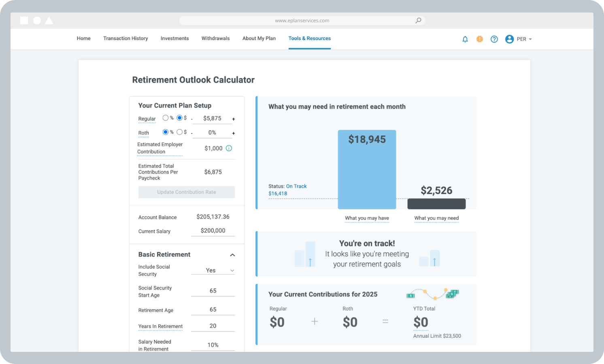Open the notifications bell icon
This screenshot has height=364, width=604.
(465, 39)
